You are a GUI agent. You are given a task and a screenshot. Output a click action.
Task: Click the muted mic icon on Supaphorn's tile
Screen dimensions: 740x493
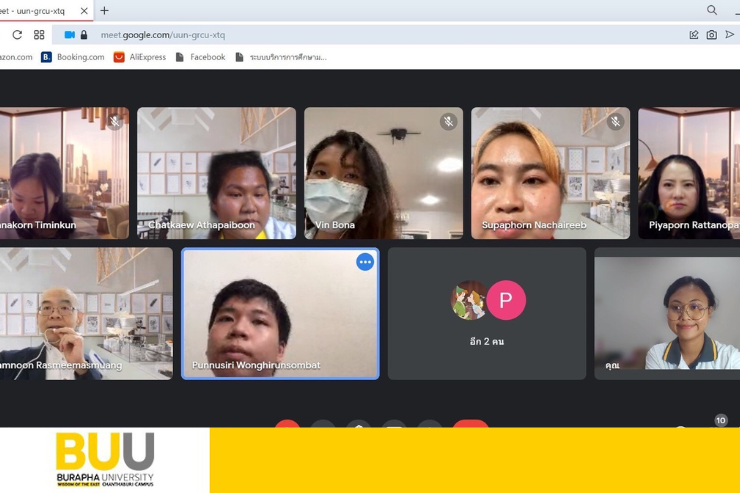pos(615,122)
